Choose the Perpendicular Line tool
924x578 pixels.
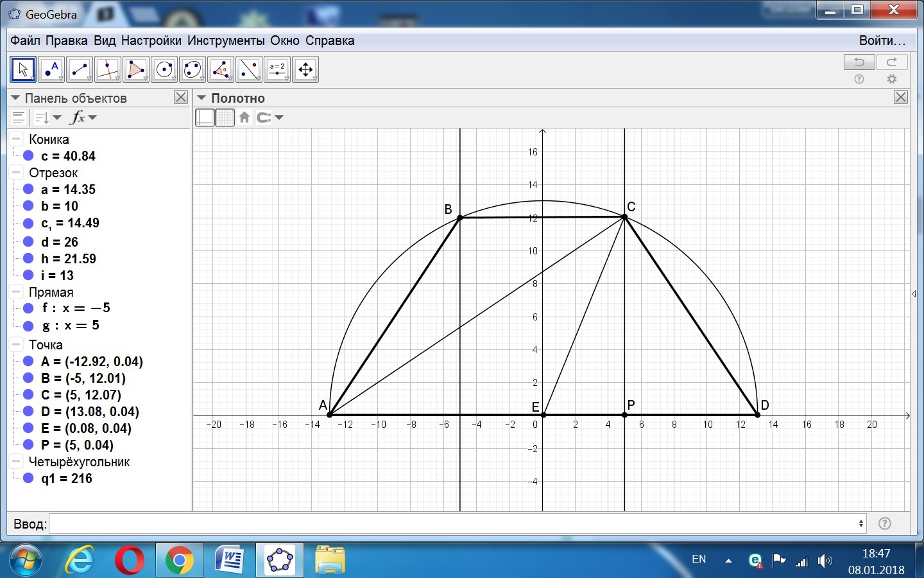tap(108, 69)
